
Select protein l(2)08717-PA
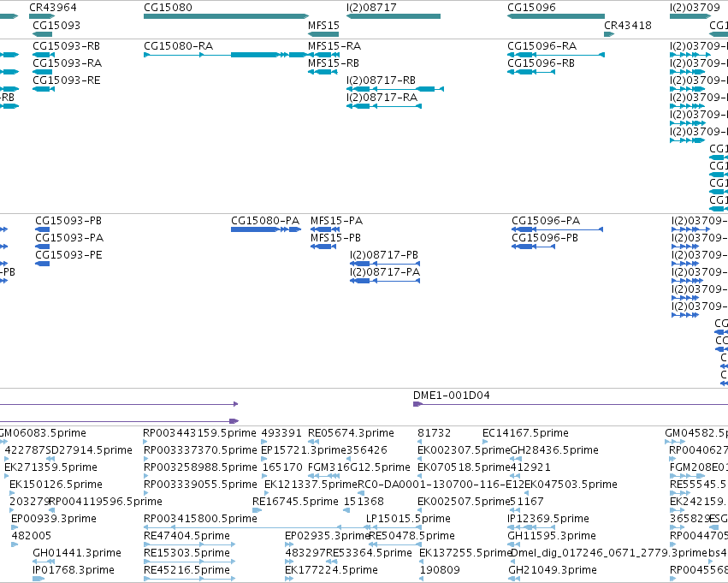(x=385, y=272)
